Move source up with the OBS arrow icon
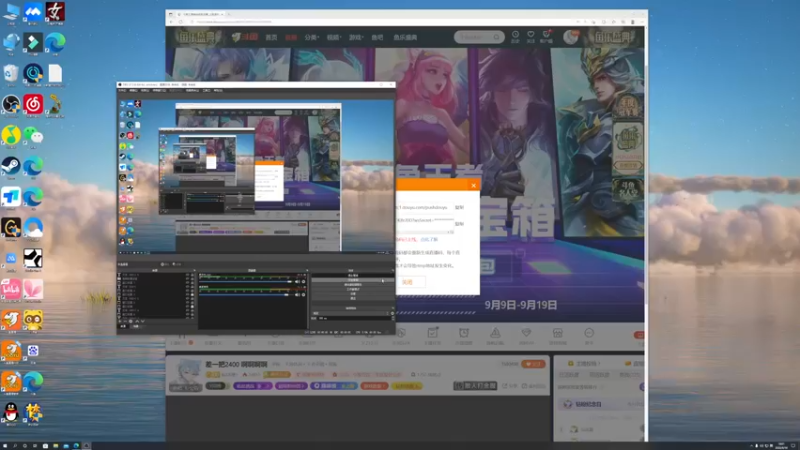Image resolution: width=800 pixels, height=450 pixels. [x=137, y=321]
